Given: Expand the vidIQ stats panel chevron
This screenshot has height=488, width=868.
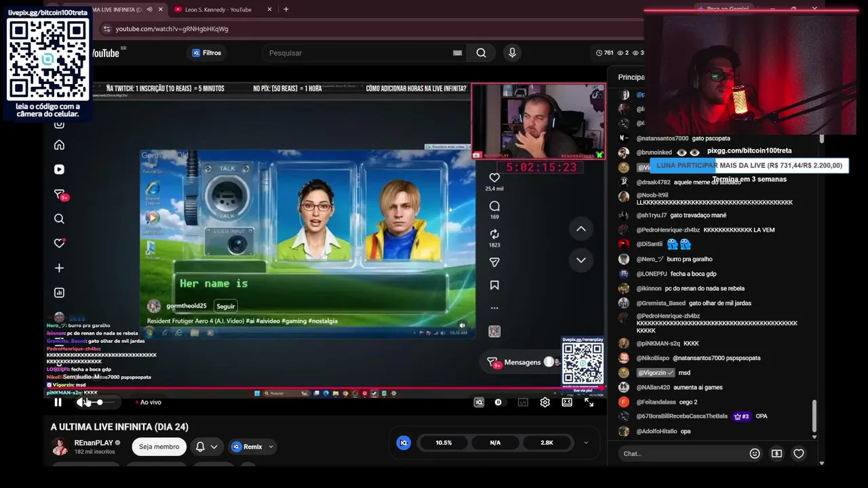Looking at the screenshot, I should (586, 443).
